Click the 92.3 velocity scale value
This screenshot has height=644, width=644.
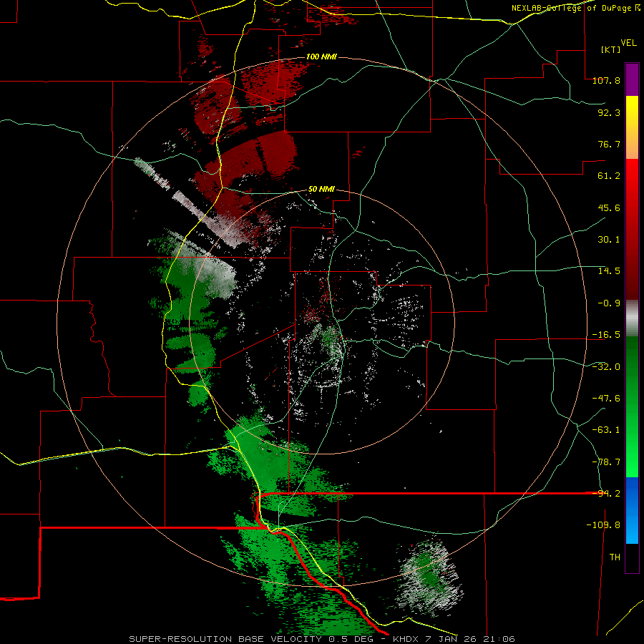click(609, 112)
